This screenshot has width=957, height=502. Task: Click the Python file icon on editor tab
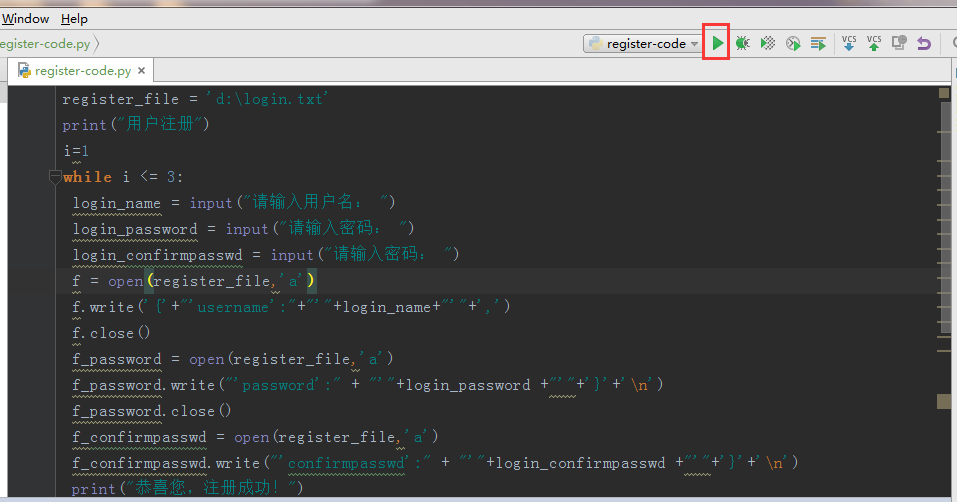click(24, 71)
